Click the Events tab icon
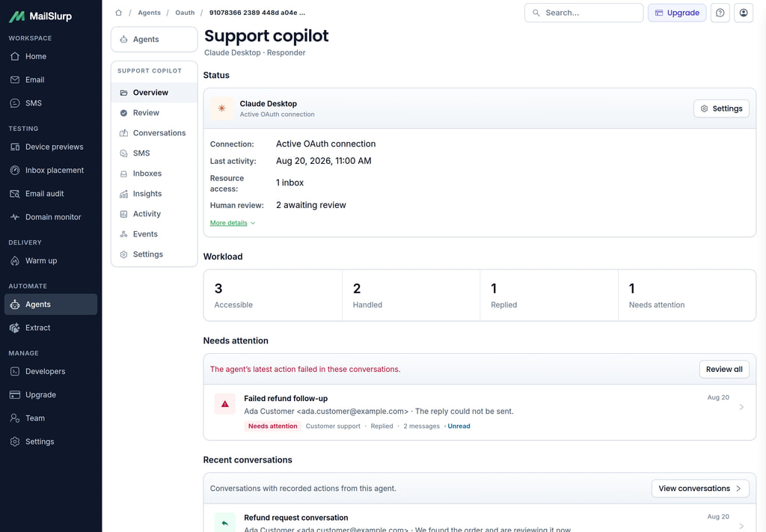Image resolution: width=766 pixels, height=532 pixels. [x=123, y=234]
